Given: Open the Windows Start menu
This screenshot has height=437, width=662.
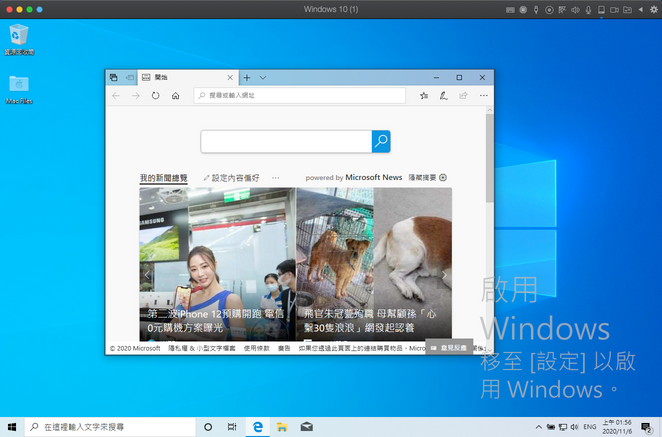Looking at the screenshot, I should coord(12,427).
